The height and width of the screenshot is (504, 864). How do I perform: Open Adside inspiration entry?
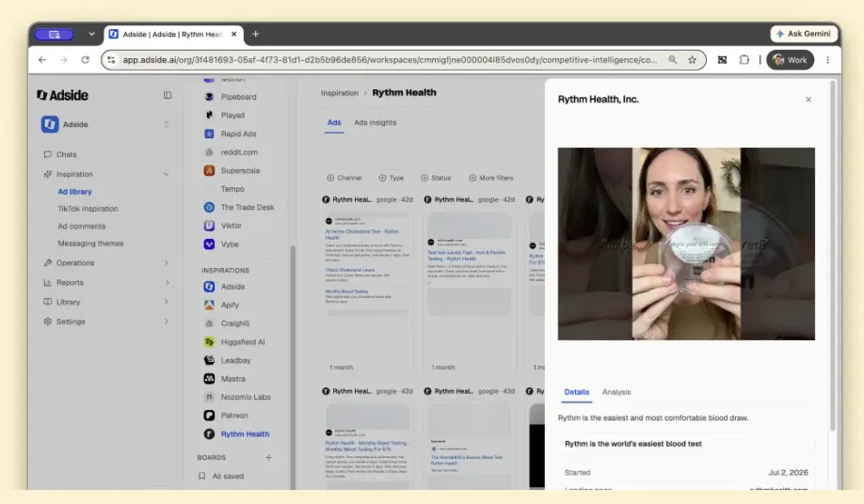(232, 287)
